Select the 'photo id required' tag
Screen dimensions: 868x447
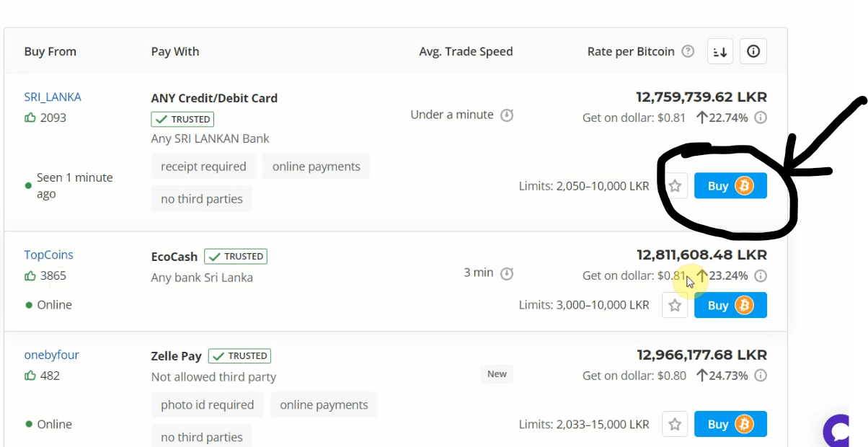click(208, 404)
